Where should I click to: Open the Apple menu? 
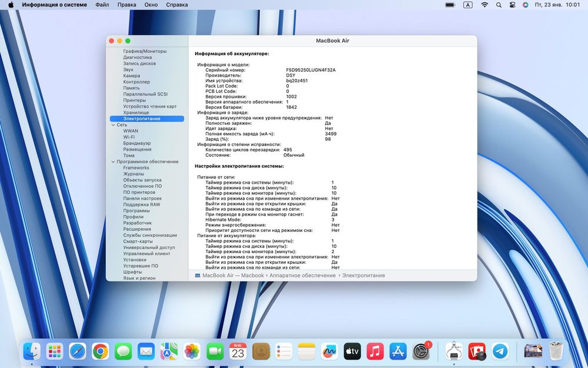pos(11,5)
